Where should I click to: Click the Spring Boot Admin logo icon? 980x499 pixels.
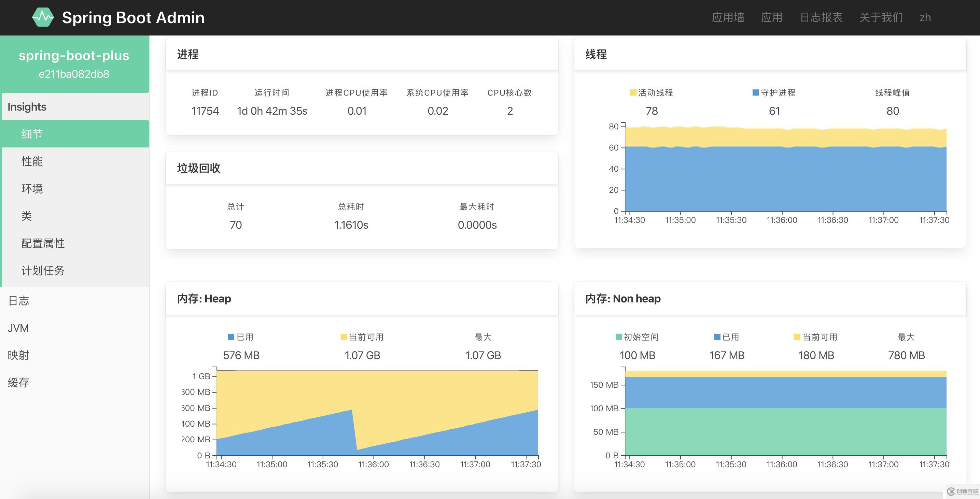(x=42, y=17)
